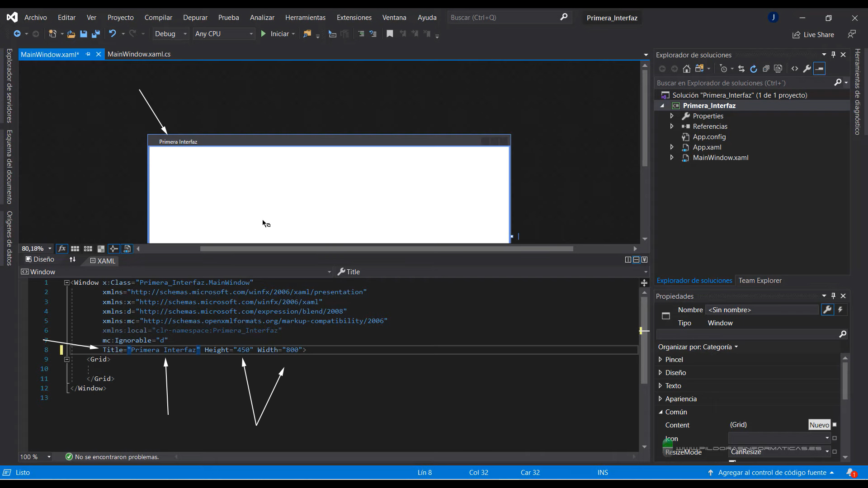Toggle the show snap grid button
868x488 pixels.
point(75,249)
